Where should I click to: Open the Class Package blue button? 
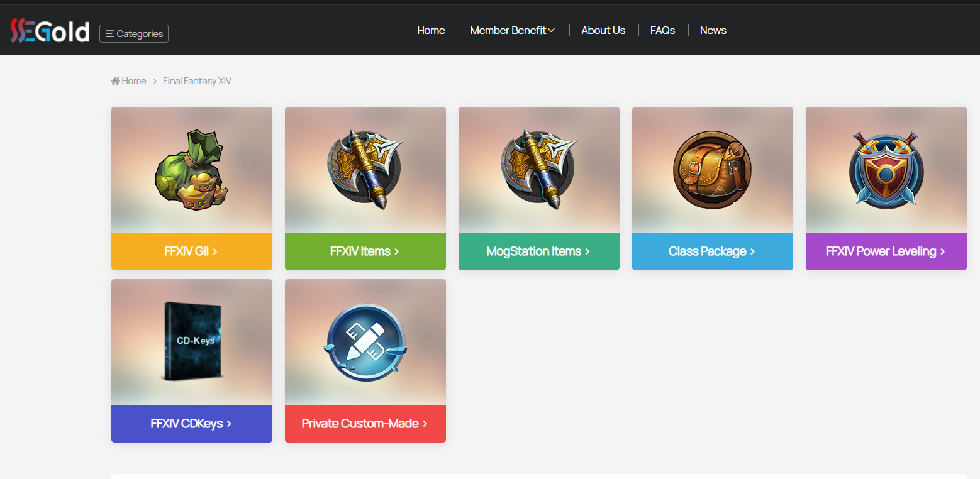coord(713,251)
